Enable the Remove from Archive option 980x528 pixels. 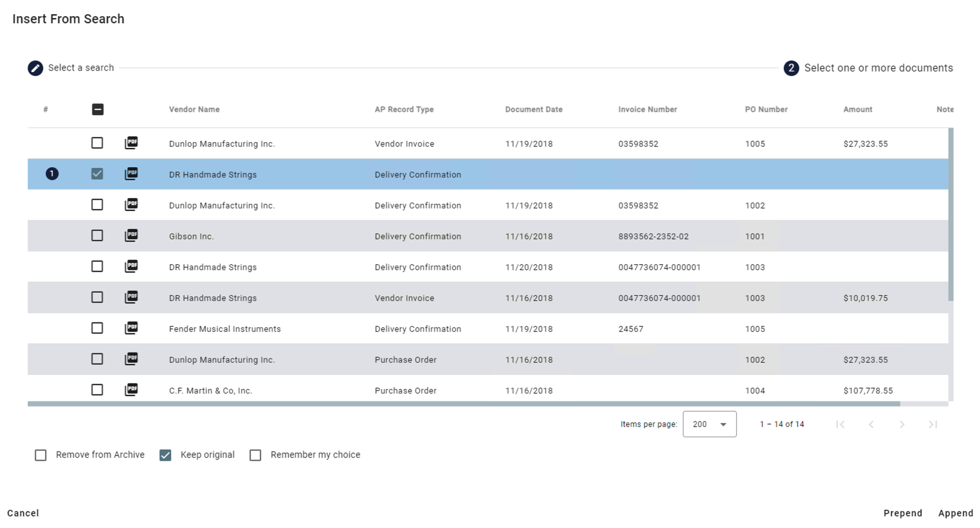click(41, 455)
